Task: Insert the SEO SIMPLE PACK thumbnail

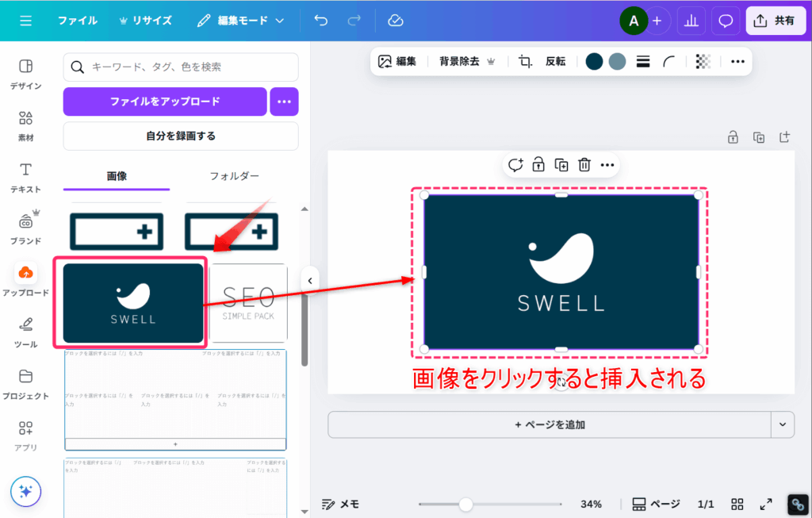Action: [x=248, y=303]
